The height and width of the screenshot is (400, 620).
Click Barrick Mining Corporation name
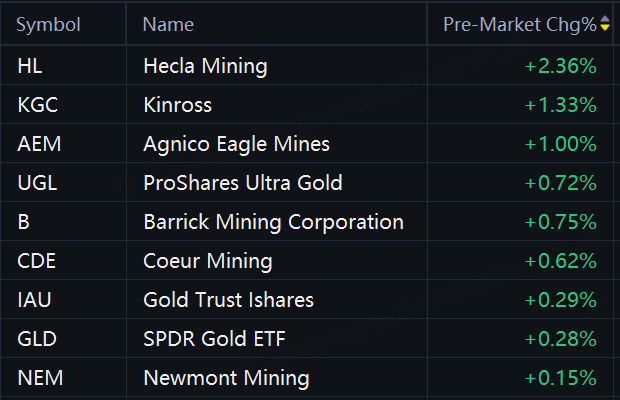click(273, 222)
